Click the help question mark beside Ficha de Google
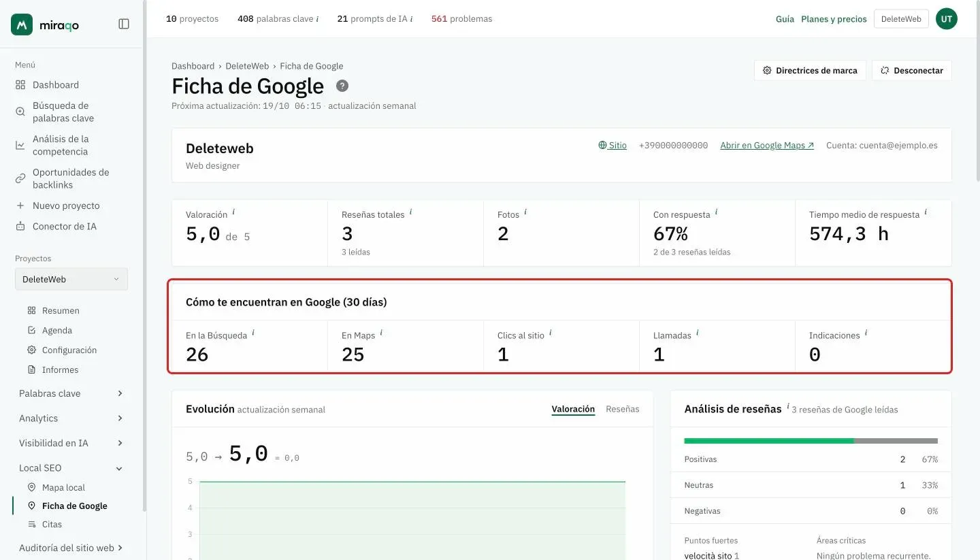980x560 pixels. click(342, 86)
